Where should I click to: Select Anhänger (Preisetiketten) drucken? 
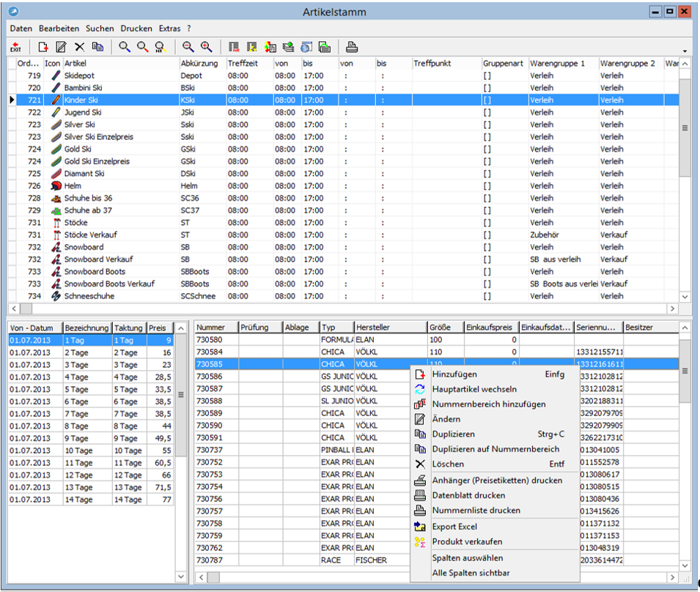click(495, 481)
